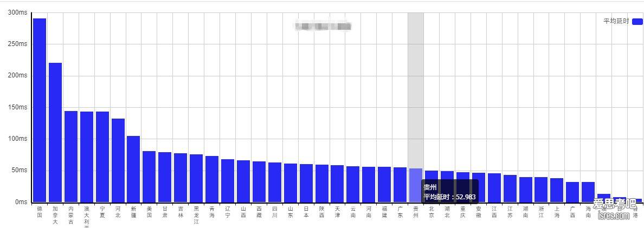Click the 广东 bar
The height and width of the screenshot is (228, 644).
pyautogui.click(x=401, y=185)
